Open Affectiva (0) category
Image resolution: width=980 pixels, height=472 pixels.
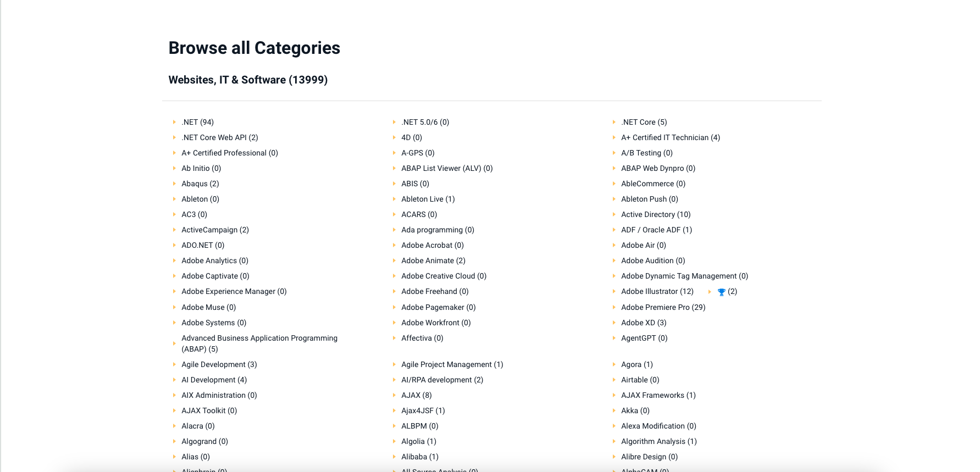pos(422,338)
